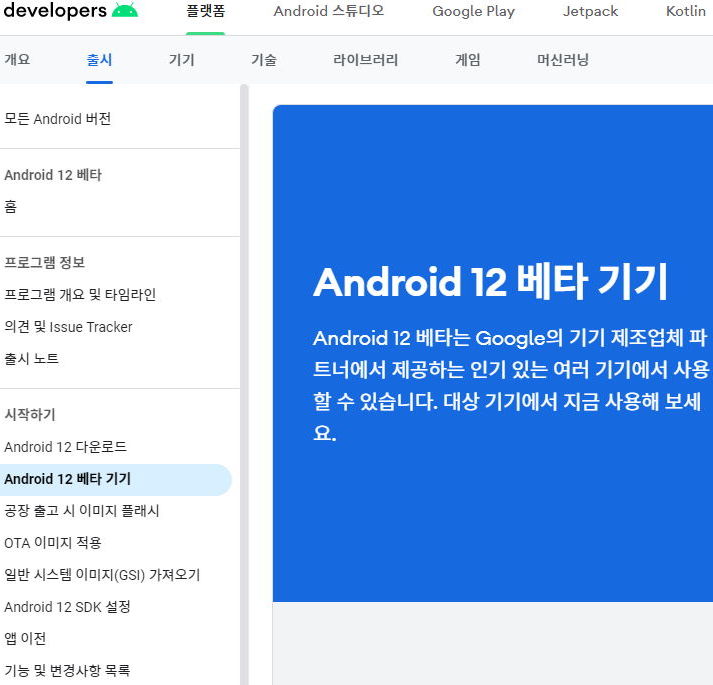Select the 출시 sub-navigation tab
This screenshot has width=713, height=685.
[x=99, y=60]
